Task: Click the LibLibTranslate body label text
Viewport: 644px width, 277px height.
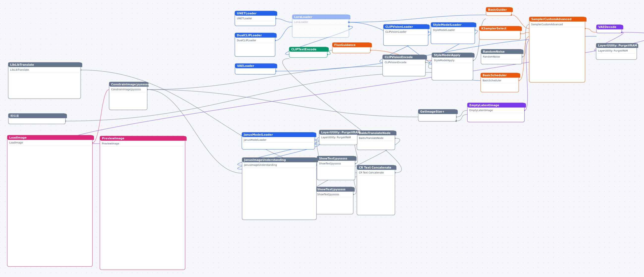Action: click(x=20, y=70)
